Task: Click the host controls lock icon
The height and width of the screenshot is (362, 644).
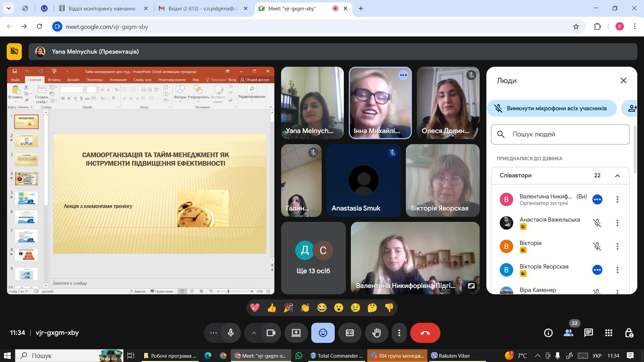Action: coord(629,333)
